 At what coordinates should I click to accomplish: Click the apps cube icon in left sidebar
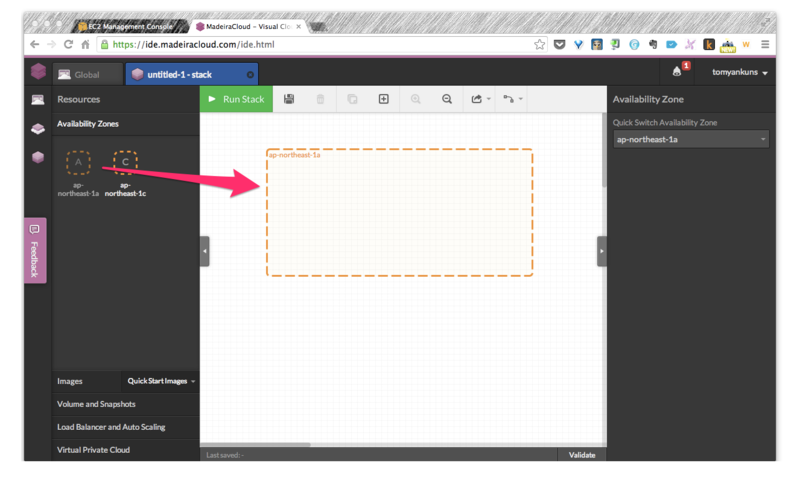(38, 157)
